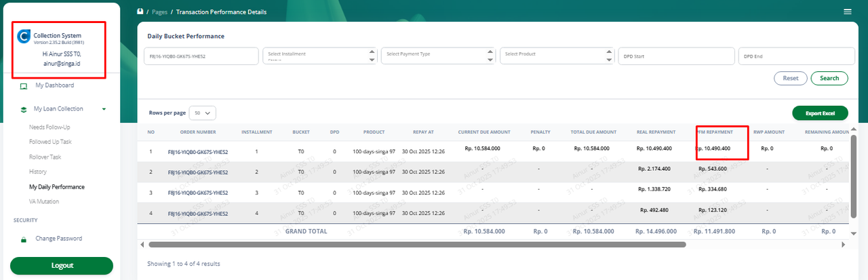868x280 pixels.
Task: Open order number link in row 1
Action: (198, 152)
